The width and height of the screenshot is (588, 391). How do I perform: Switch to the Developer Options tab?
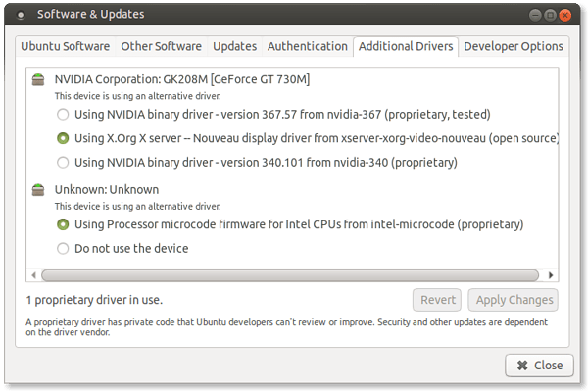tap(514, 46)
